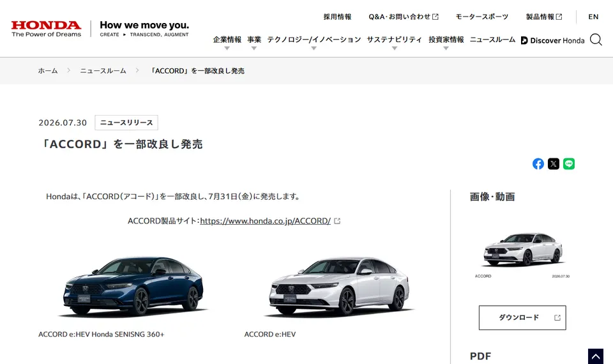Click How we move you banner
Viewport: 613px width, 364px height.
(x=144, y=29)
